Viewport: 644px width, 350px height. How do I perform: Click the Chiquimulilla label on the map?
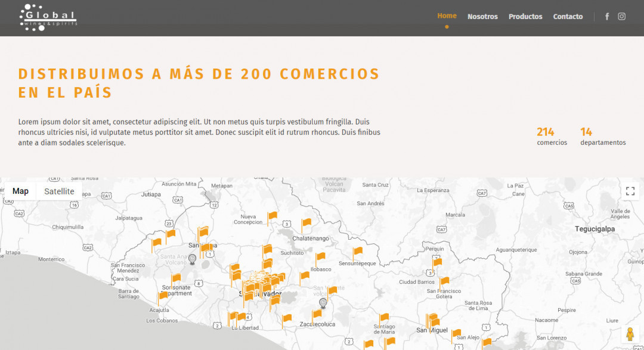tap(68, 227)
